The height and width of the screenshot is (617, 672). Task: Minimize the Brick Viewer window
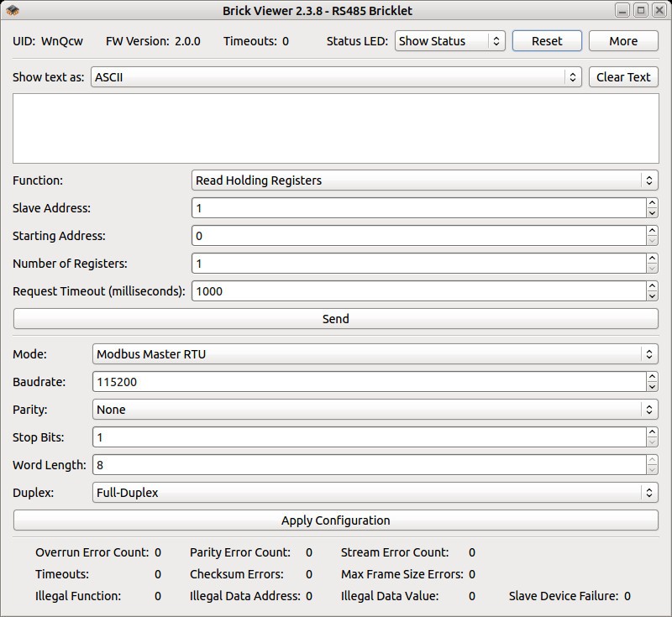[622, 10]
